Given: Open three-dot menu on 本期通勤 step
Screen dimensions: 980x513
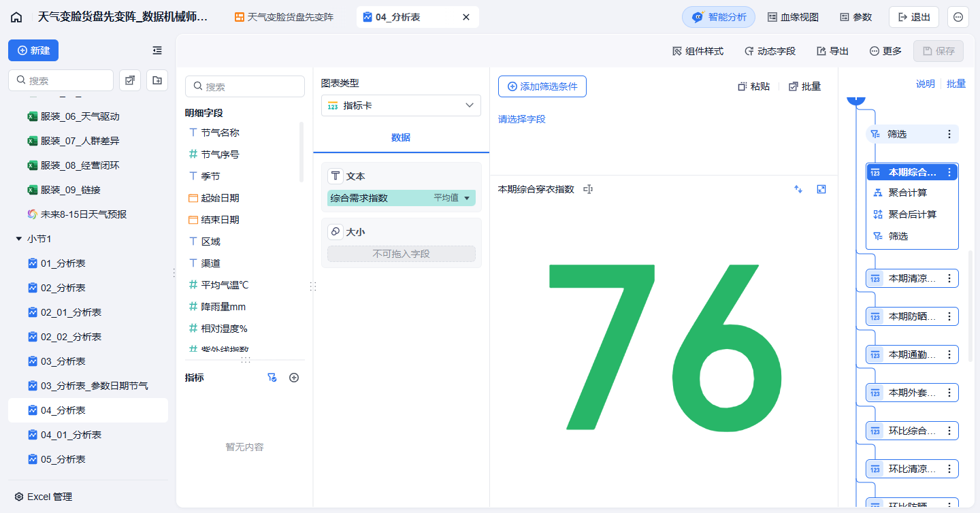Looking at the screenshot, I should (x=949, y=354).
